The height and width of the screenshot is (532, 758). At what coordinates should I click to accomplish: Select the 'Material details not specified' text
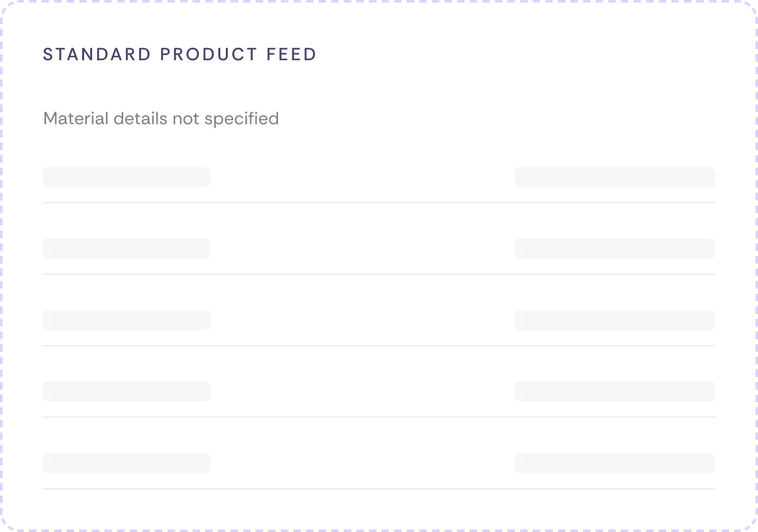(161, 119)
